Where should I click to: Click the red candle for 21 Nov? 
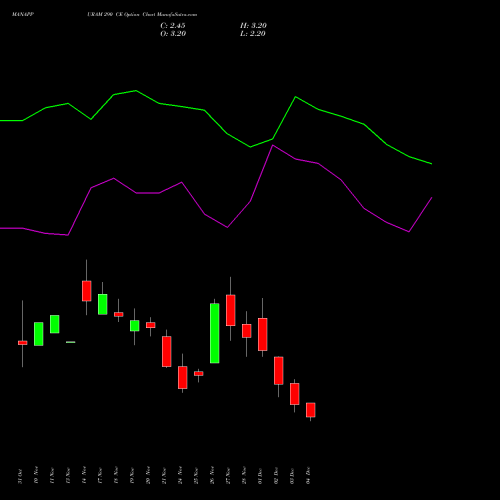tap(167, 351)
